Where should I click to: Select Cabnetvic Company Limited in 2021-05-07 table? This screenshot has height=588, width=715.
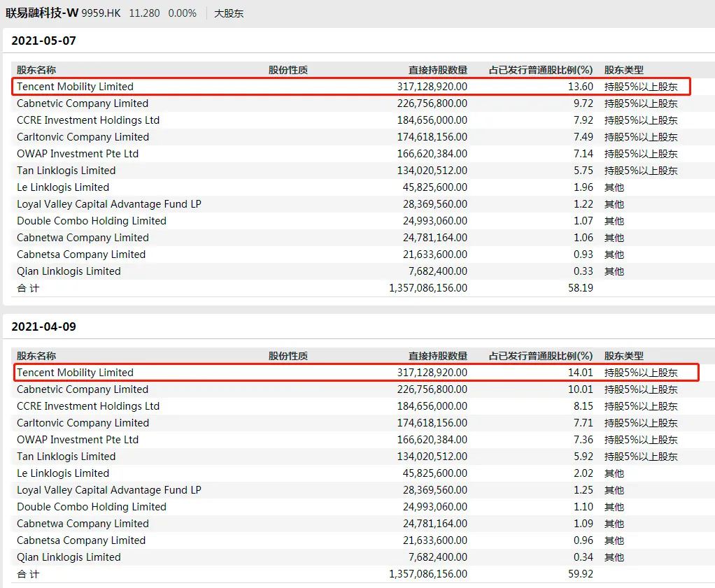coord(83,103)
